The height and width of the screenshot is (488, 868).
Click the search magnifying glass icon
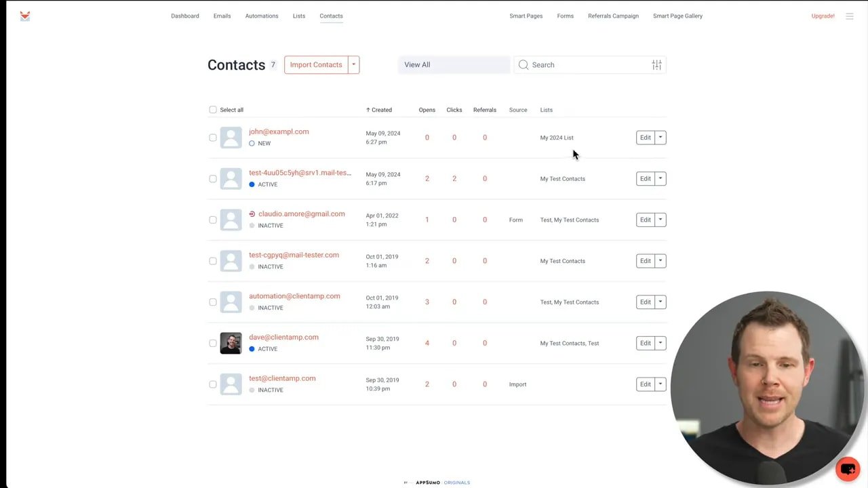523,64
